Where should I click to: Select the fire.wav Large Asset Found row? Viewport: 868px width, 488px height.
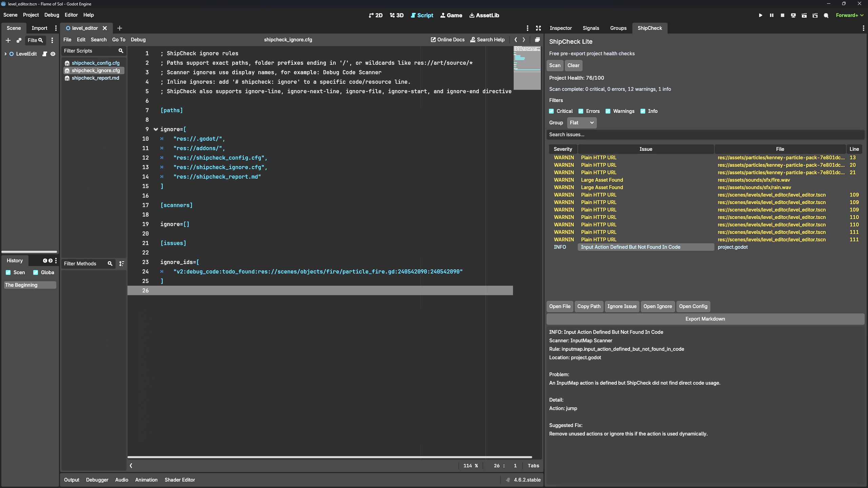pos(705,180)
